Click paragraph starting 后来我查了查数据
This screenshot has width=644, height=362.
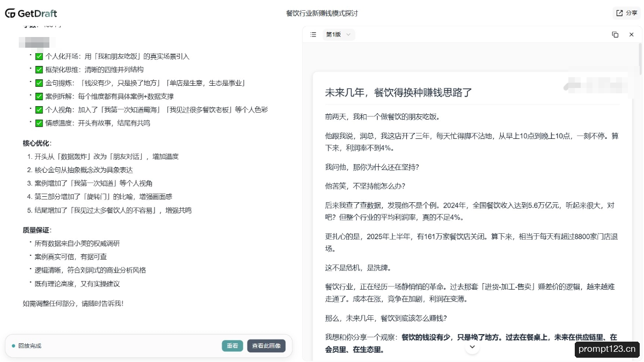coord(470,211)
